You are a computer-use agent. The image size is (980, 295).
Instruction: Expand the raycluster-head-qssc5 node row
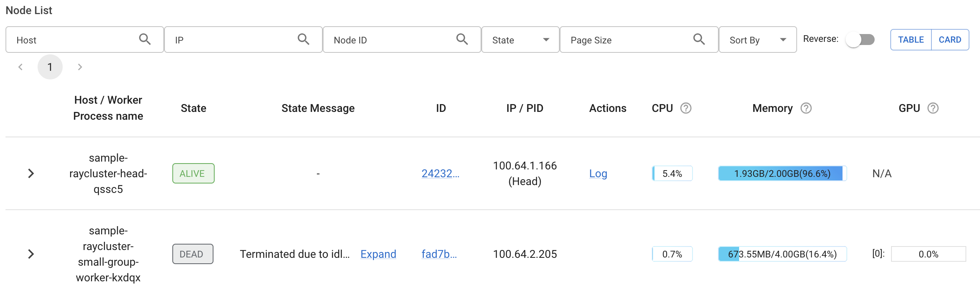tap(31, 173)
